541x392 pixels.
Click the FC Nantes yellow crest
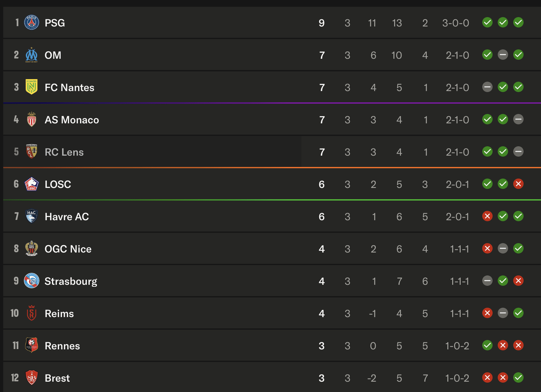tap(32, 87)
